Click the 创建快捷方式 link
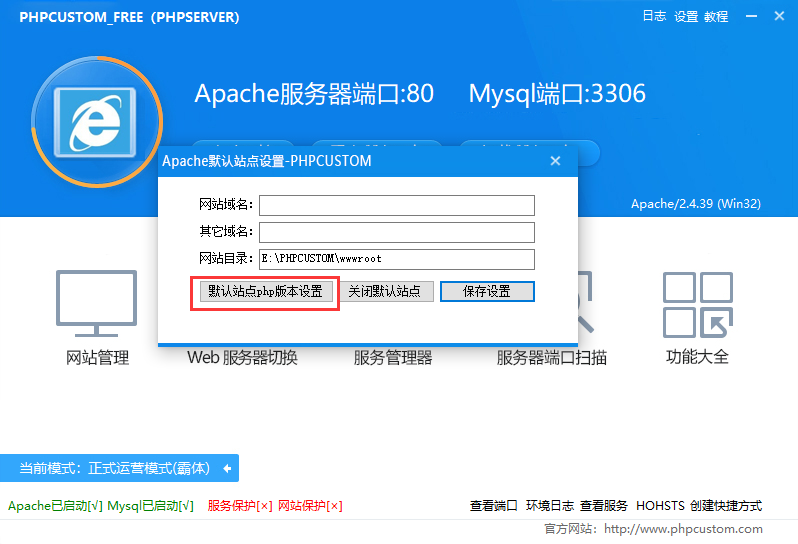The height and width of the screenshot is (544, 798). point(726,506)
